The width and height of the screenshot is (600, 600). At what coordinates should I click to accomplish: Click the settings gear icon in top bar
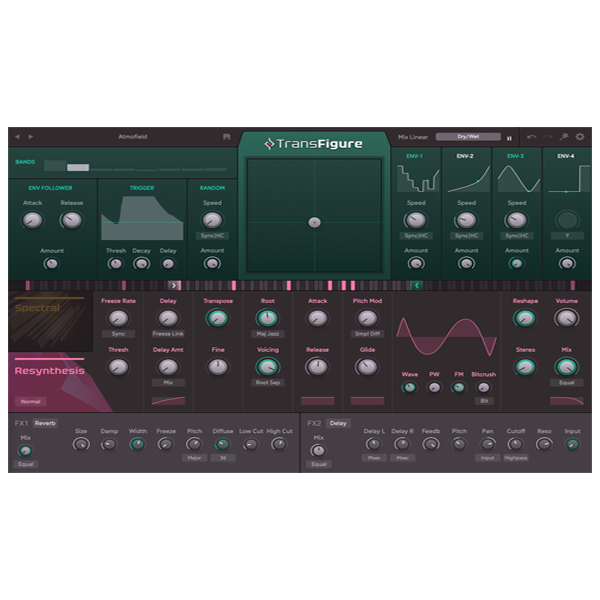[x=580, y=137]
